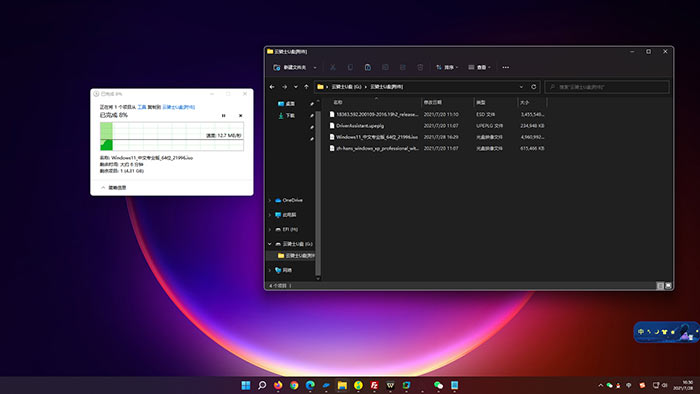The image size is (700, 394).
Task: Go up one folder with the up arrow
Action: coord(306,87)
